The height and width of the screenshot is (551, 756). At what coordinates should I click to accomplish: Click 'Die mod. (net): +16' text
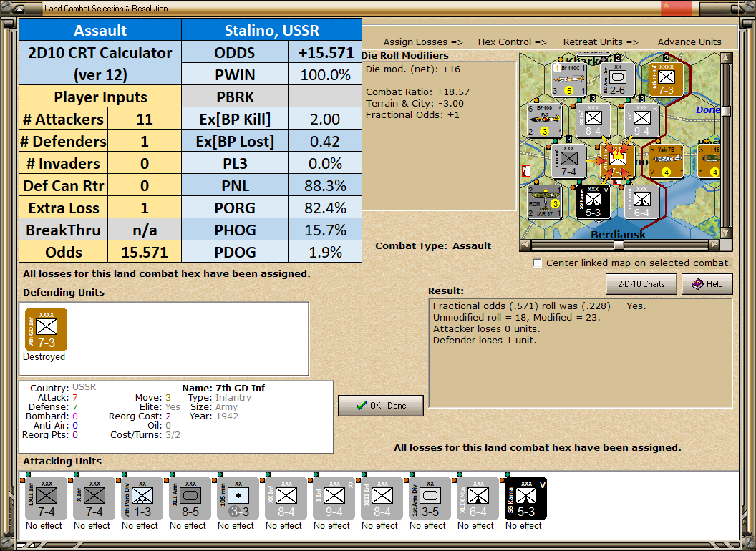click(413, 69)
